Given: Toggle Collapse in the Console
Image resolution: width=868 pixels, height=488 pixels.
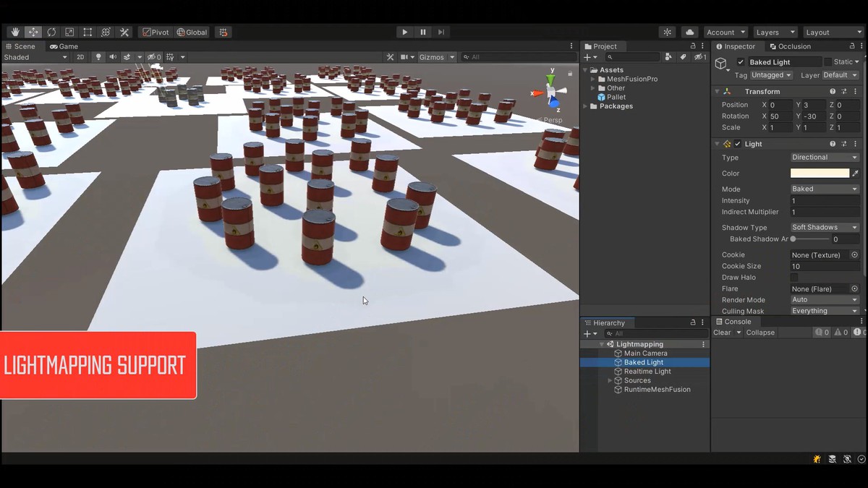Looking at the screenshot, I should tap(760, 333).
